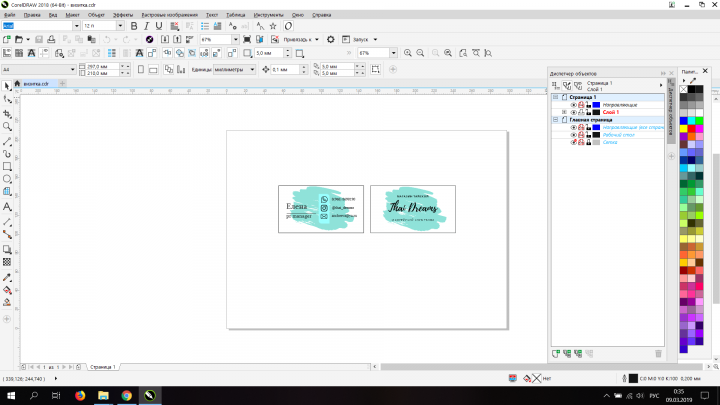The width and height of the screenshot is (720, 405).
Task: Pick the cyan swatch in the palette
Action: pyautogui.click(x=691, y=121)
